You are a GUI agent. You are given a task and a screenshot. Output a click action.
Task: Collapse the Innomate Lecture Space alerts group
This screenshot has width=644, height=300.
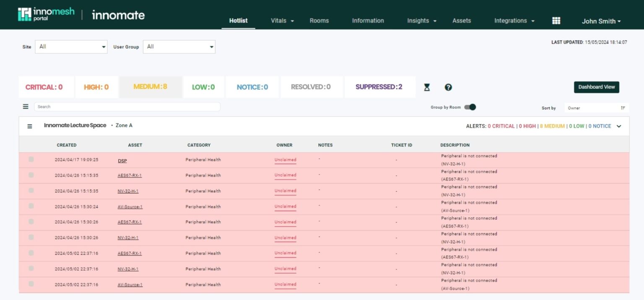click(x=619, y=126)
